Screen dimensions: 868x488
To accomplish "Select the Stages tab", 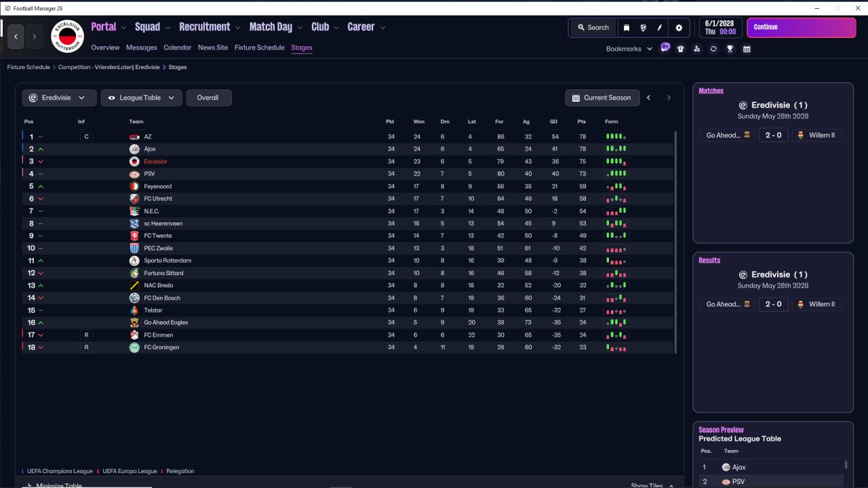I will [x=302, y=47].
